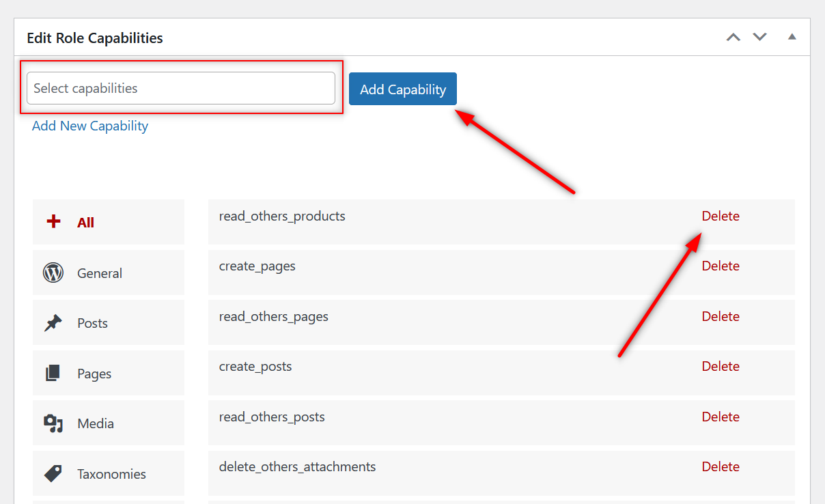The height and width of the screenshot is (504, 825).
Task: Collapse the Edit Role Capabilities panel triangle
Action: click(x=792, y=37)
